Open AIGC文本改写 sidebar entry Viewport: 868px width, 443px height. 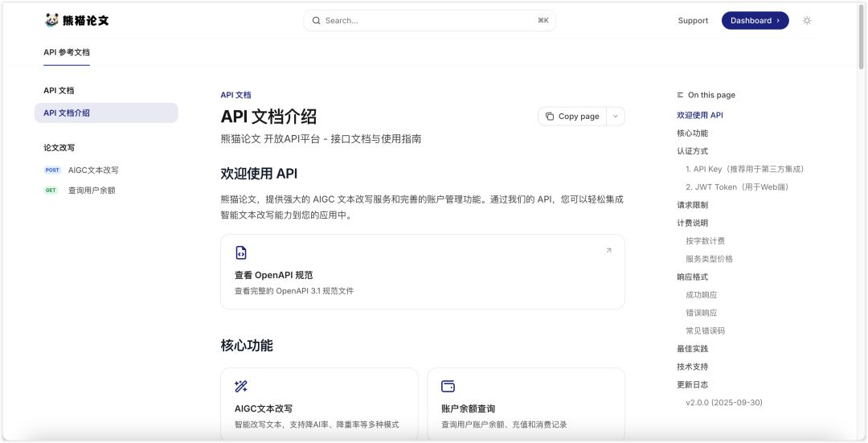pos(93,170)
